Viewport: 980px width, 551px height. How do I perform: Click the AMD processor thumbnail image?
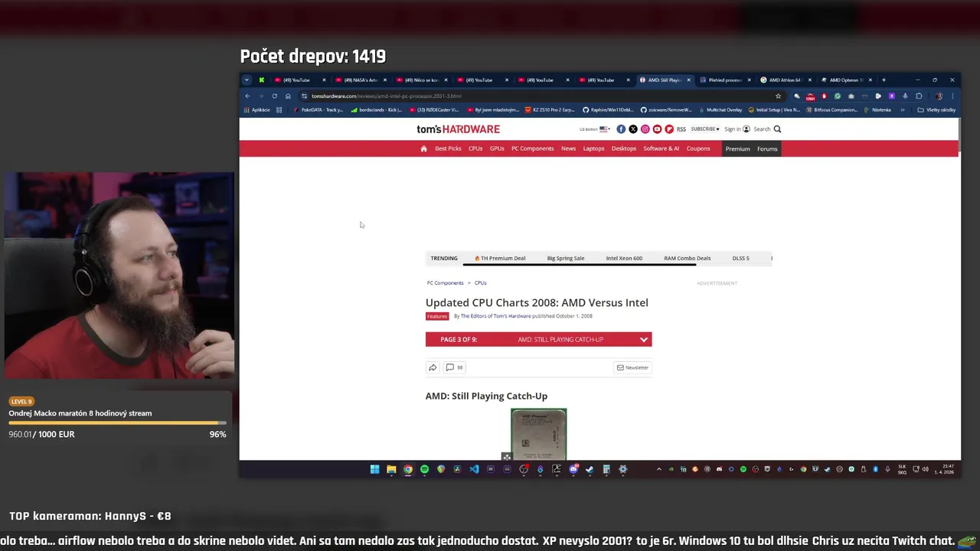(539, 434)
